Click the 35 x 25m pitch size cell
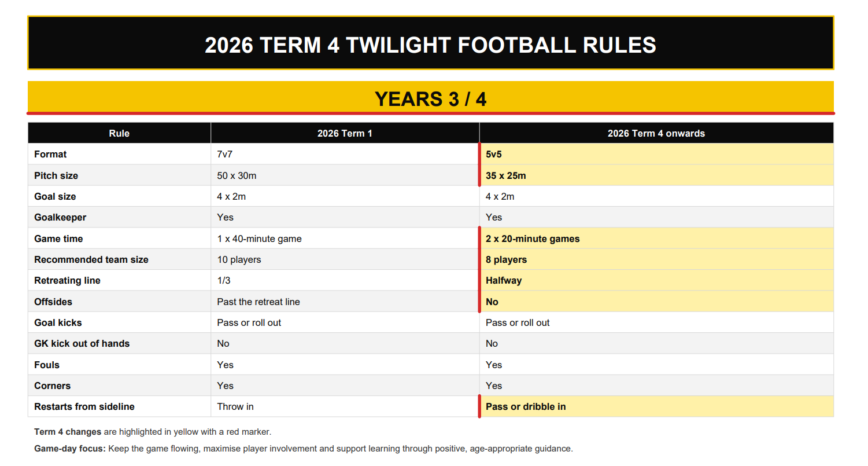868x466 pixels. [x=656, y=175]
